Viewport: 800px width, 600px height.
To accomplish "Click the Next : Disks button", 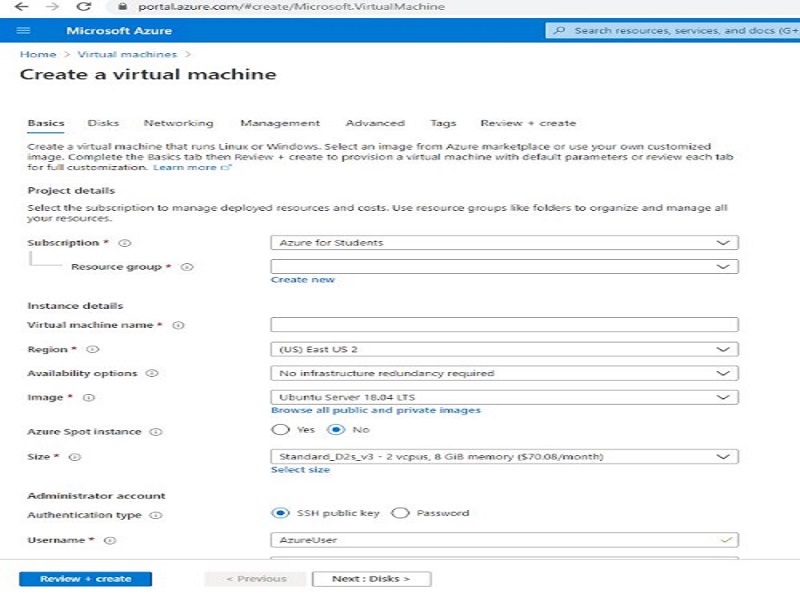I will click(371, 579).
